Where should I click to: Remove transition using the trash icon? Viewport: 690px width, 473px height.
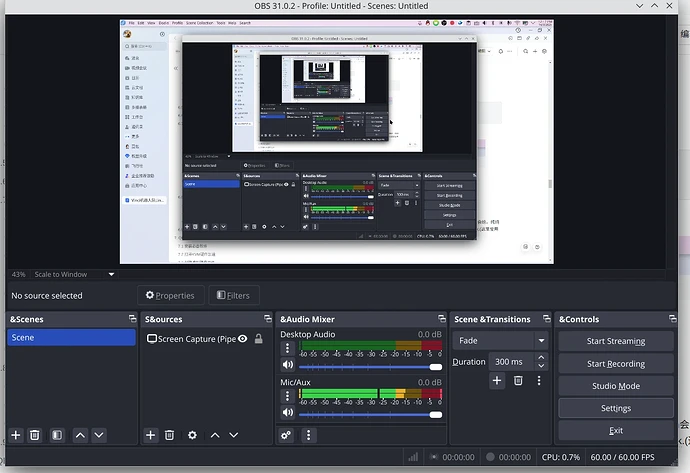pyautogui.click(x=518, y=380)
